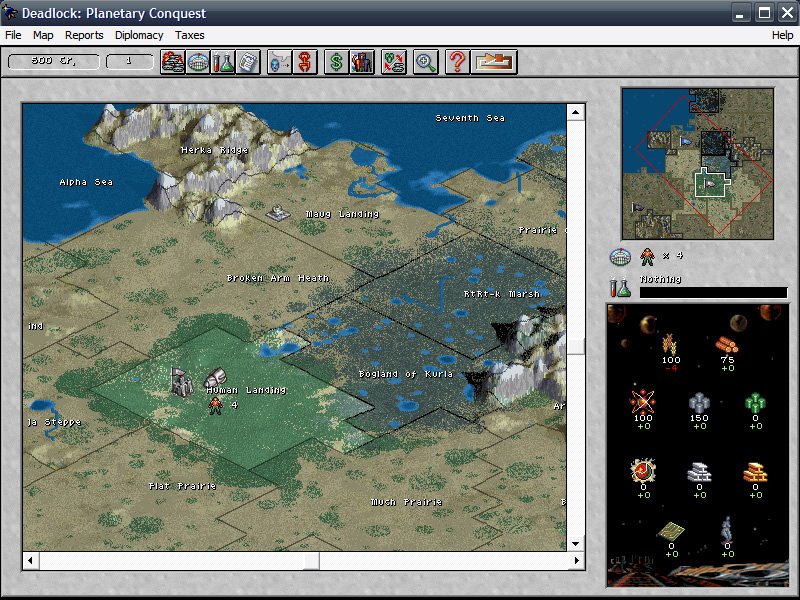Click the Alpha Sea label

click(86, 182)
